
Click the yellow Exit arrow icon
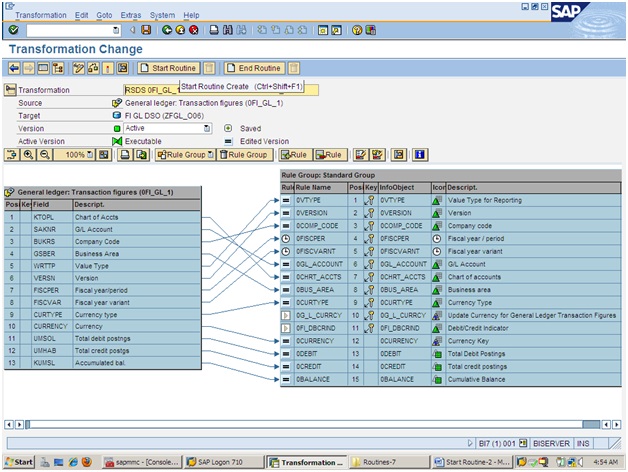180,30
